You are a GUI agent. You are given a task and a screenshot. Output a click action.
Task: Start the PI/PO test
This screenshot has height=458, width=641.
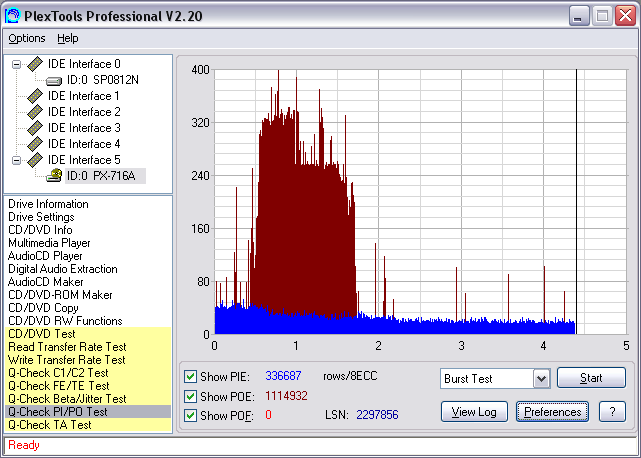[x=591, y=377]
